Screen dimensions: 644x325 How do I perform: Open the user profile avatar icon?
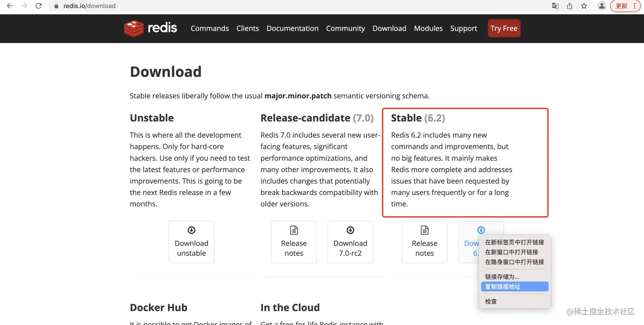point(602,6)
